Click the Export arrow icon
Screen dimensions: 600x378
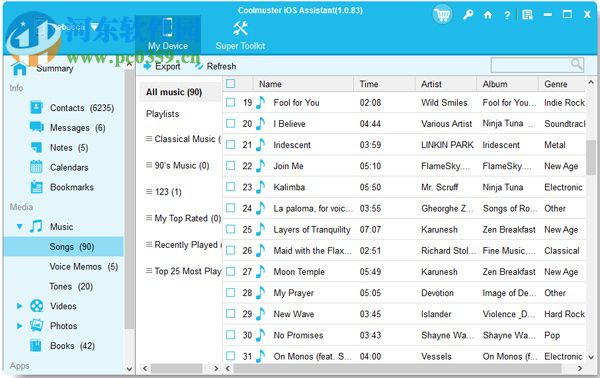coord(147,67)
